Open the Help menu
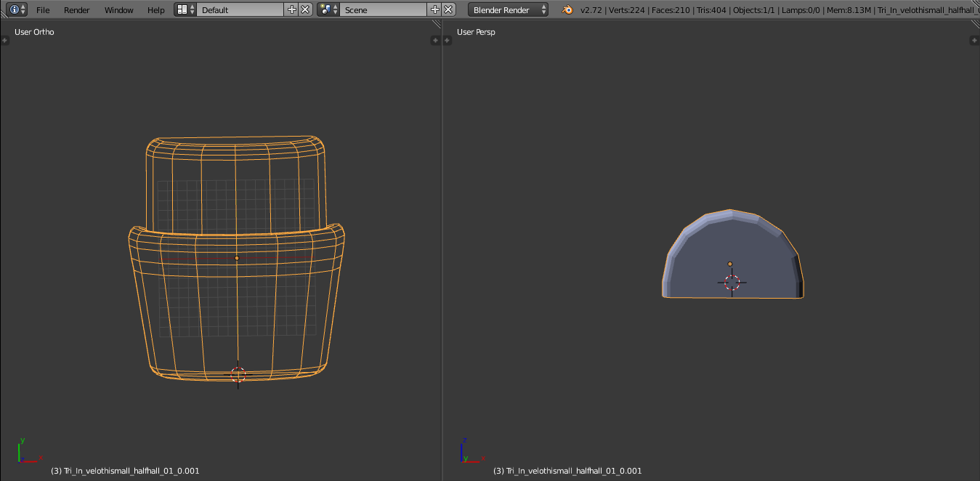The width and height of the screenshot is (980, 481). tap(155, 10)
